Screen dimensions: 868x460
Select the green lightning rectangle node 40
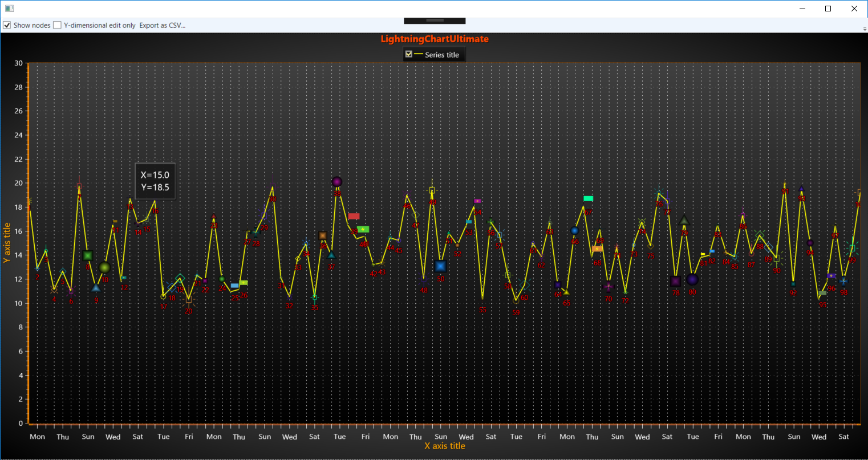(x=363, y=229)
